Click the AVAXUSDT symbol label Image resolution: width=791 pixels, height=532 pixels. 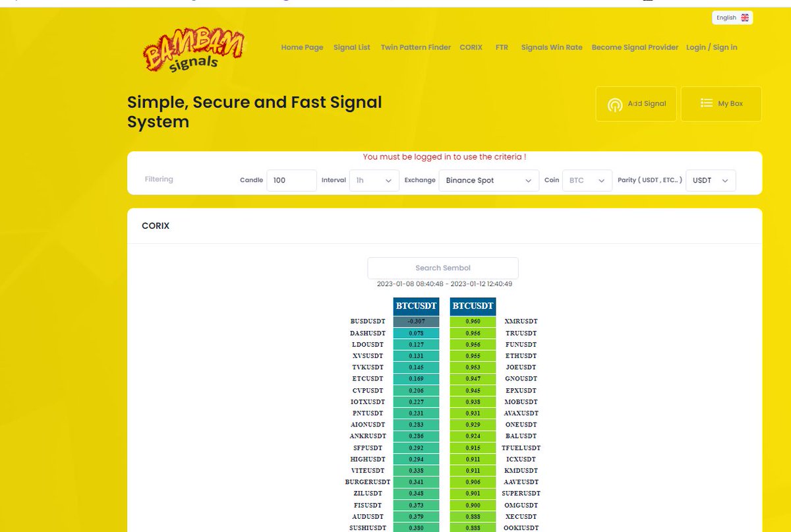(521, 413)
